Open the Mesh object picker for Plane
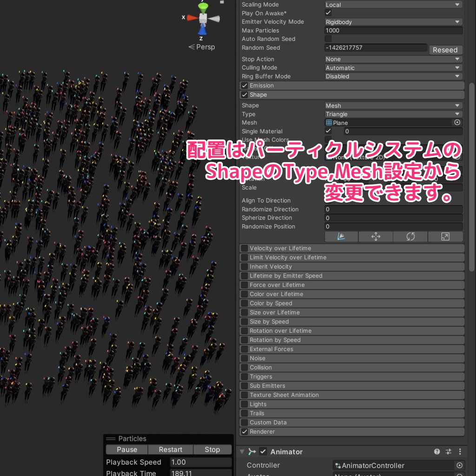The width and height of the screenshot is (476, 476). (457, 122)
